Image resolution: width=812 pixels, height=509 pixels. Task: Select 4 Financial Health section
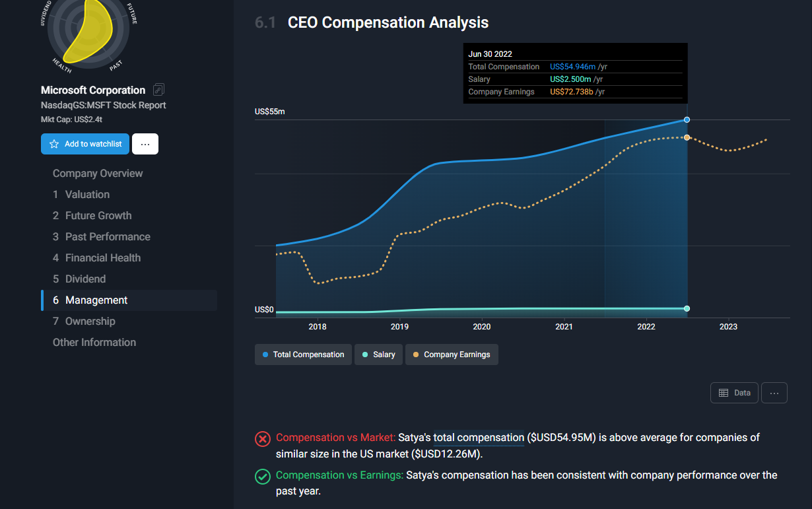(97, 258)
